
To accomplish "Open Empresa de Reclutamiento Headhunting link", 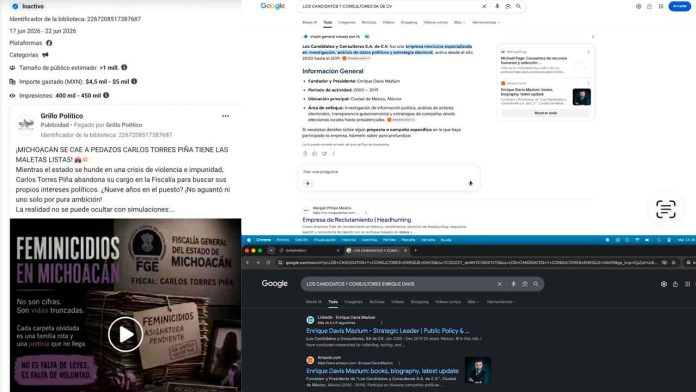I will coord(356,220).
